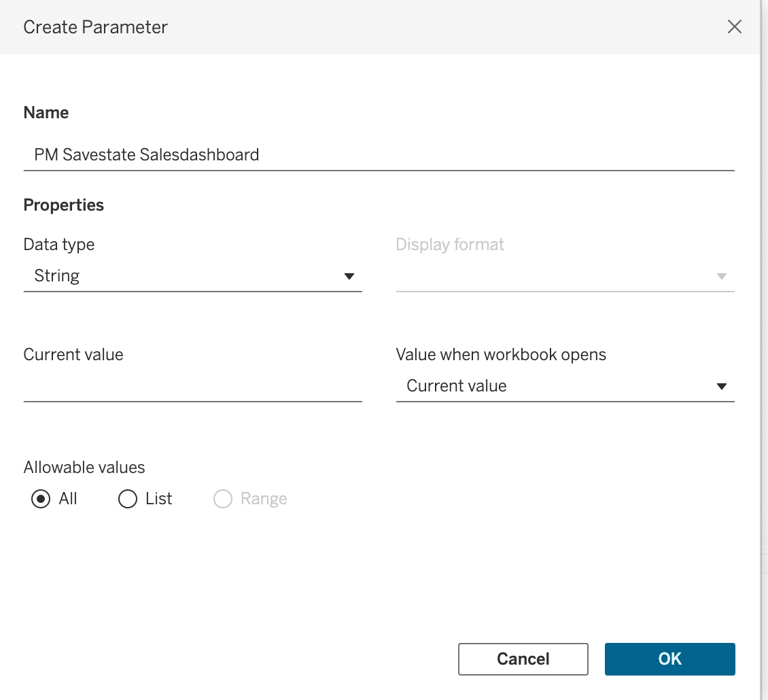Expand the Value when workbook opens dropdown
Image resolution: width=768 pixels, height=700 pixels.
[564, 386]
